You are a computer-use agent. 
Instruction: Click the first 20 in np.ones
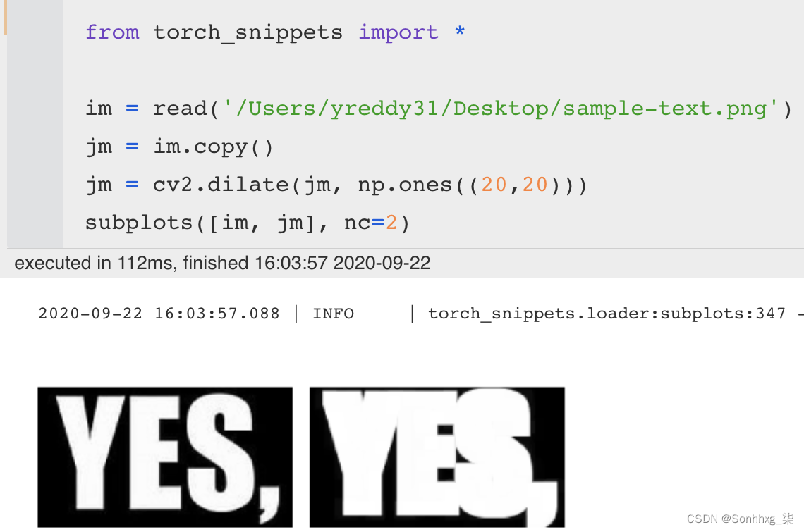[494, 185]
